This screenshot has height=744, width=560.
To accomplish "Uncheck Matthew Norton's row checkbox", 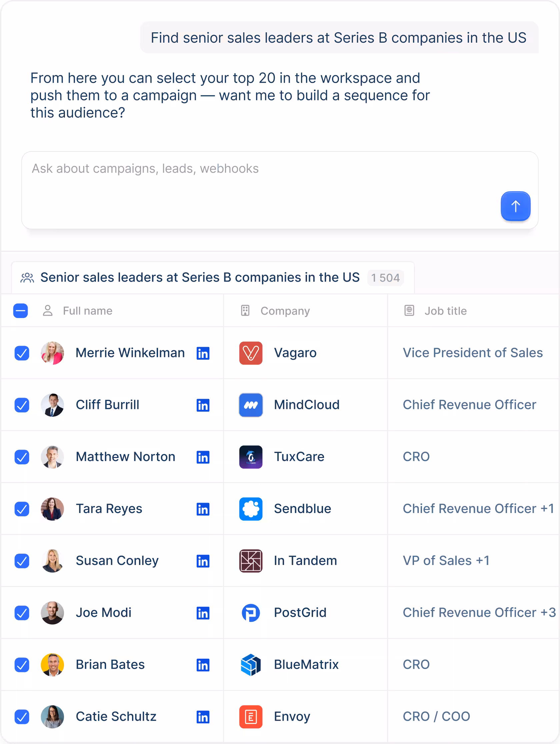I will [x=22, y=457].
